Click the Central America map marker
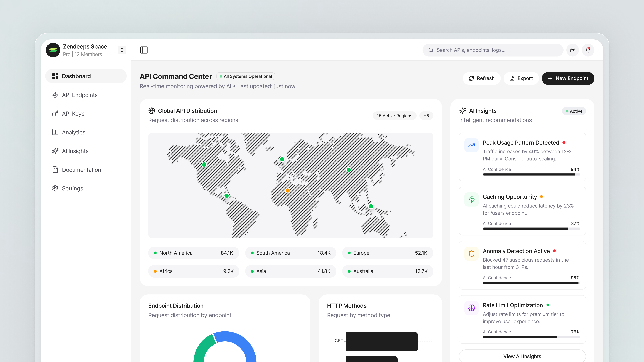Image resolution: width=644 pixels, height=362 pixels. click(226, 196)
